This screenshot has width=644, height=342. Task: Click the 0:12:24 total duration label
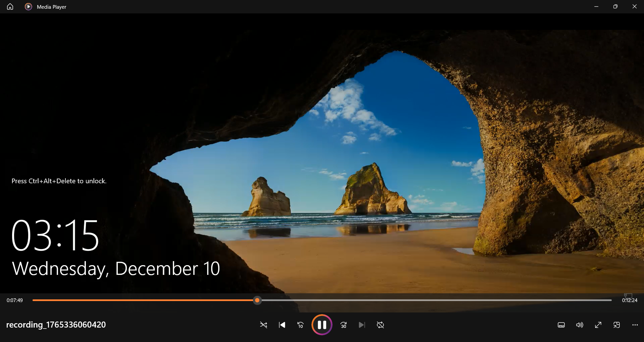(x=630, y=300)
